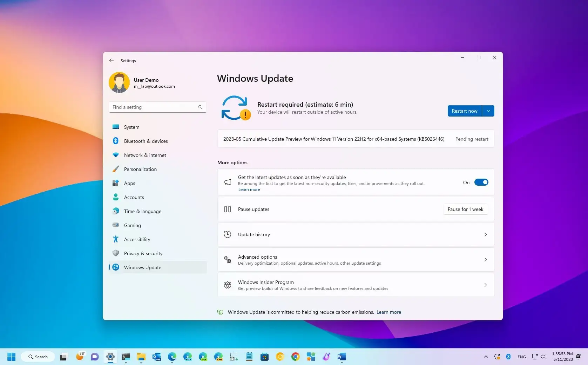
Task: Open the Terminal app in taskbar
Action: coord(126,357)
